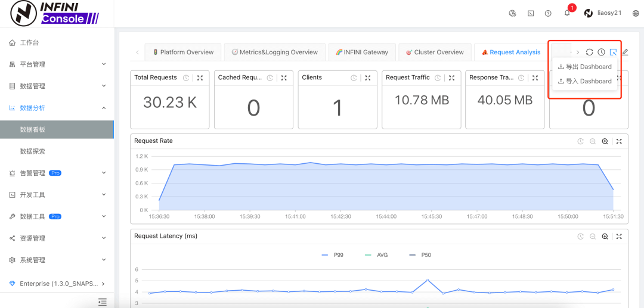This screenshot has width=644, height=308.
Task: Open 数据探索 in the sidebar
Action: pos(57,151)
